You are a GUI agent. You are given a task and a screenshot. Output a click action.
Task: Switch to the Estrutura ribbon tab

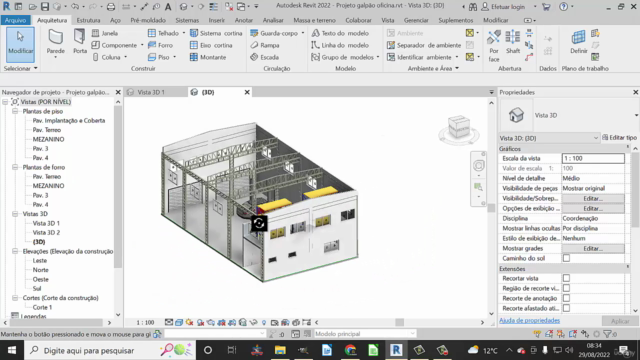tap(88, 20)
